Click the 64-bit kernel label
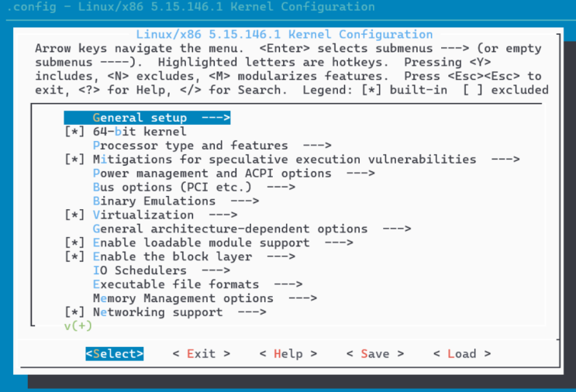Screen dimensions: 576x392 [x=140, y=132]
